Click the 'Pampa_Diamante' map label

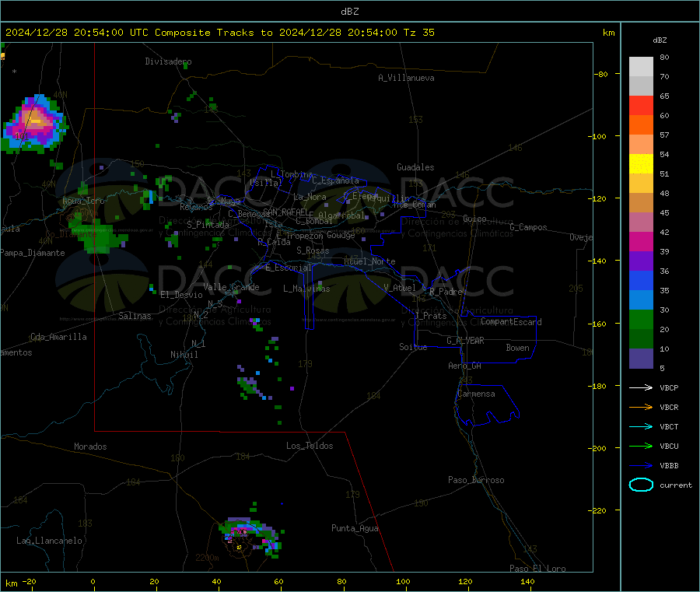[33, 253]
